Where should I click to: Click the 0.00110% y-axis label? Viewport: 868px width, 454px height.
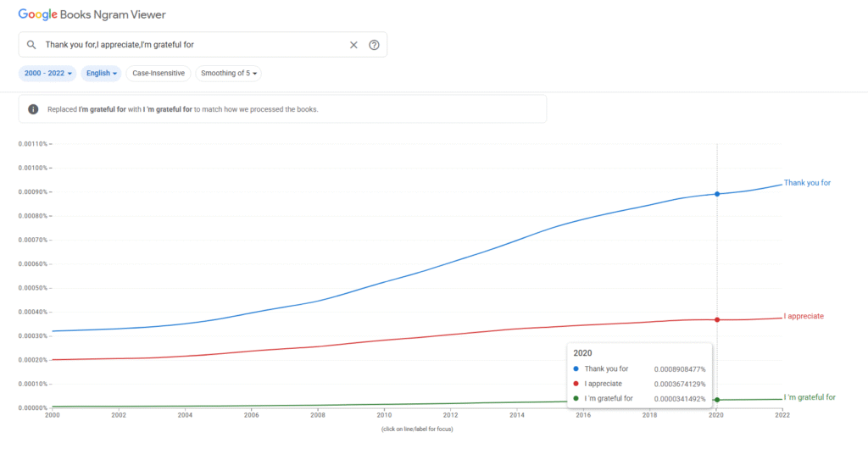[33, 144]
